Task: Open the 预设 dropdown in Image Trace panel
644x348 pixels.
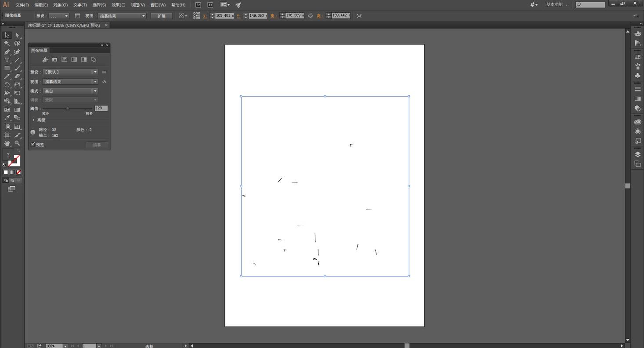Action: [x=70, y=72]
